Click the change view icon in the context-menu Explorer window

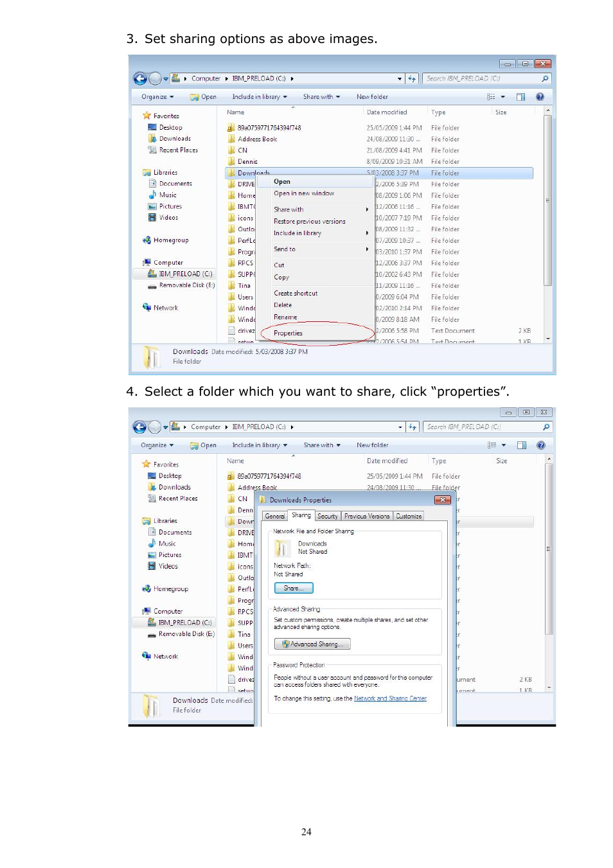point(491,97)
